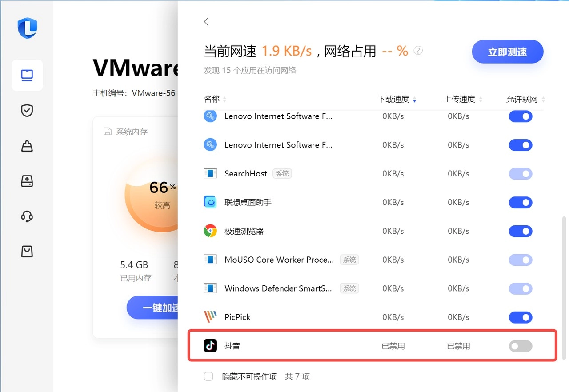Click the PicPick app icon
The image size is (569, 392).
(x=210, y=317)
